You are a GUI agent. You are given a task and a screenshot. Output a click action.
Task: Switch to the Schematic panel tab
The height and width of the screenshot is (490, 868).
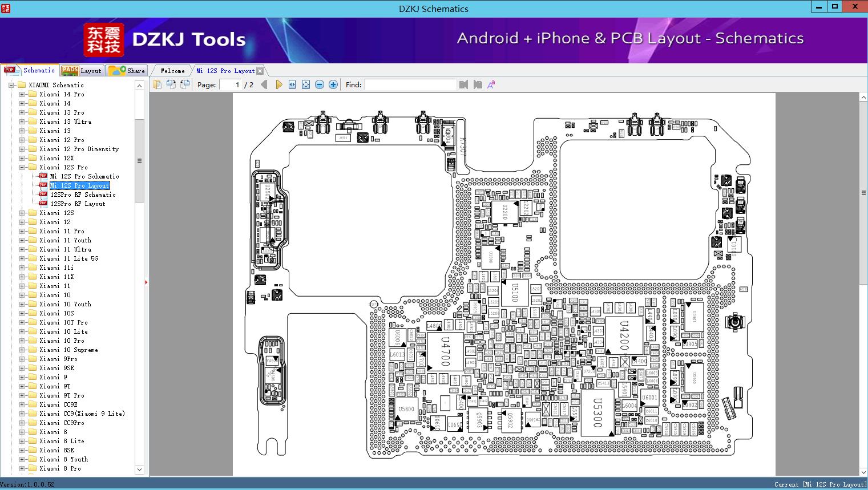(29, 70)
